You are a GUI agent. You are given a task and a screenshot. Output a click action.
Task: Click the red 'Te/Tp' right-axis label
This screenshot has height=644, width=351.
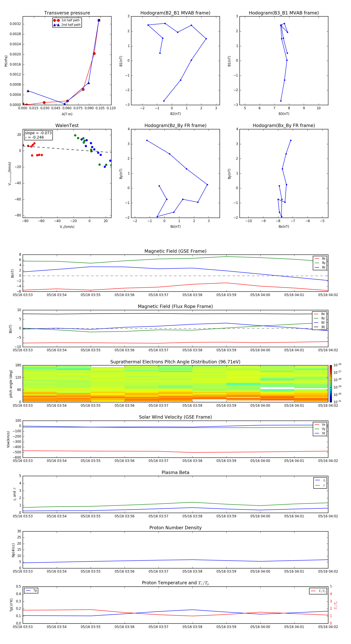click(x=336, y=605)
